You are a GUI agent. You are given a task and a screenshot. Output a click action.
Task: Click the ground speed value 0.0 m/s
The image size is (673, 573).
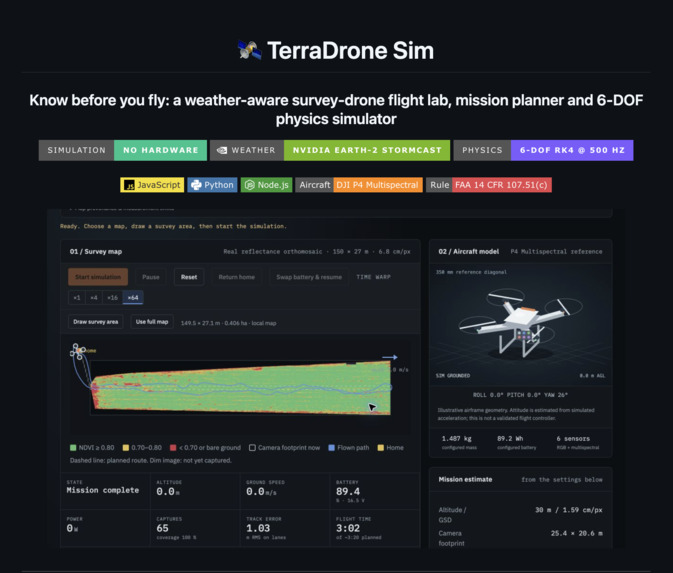point(261,491)
